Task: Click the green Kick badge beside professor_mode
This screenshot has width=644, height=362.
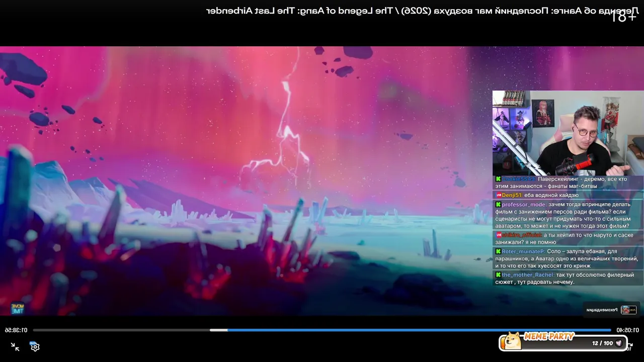Action: click(x=498, y=205)
